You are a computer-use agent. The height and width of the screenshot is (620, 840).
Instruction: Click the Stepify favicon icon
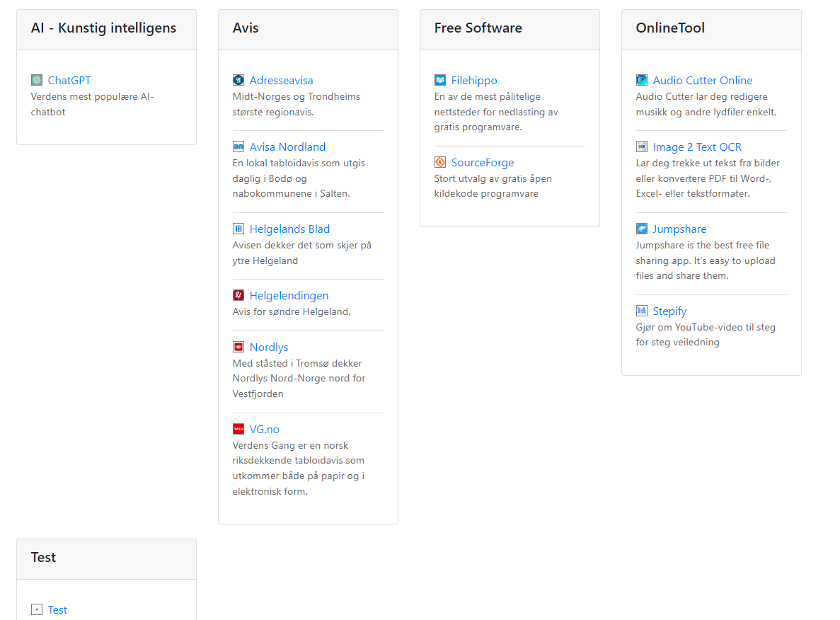[x=642, y=311]
